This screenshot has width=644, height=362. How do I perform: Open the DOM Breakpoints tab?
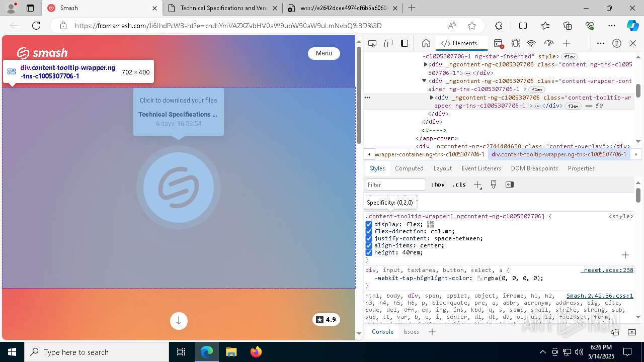(534, 168)
